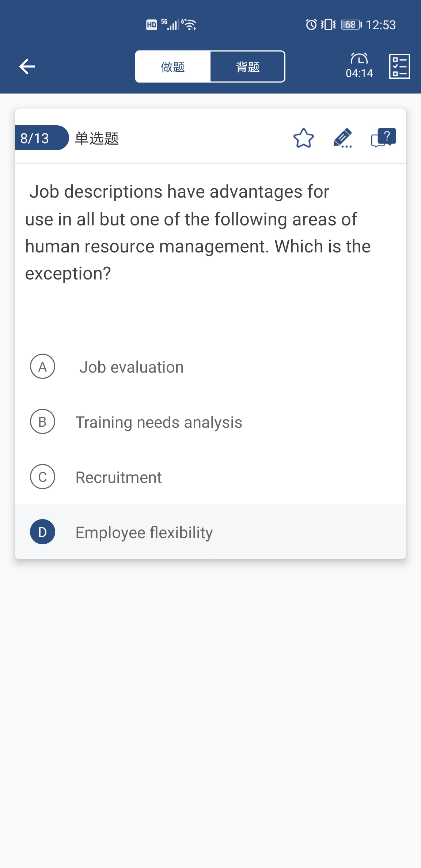Open the pencil note-taking icon
421x868 pixels.
coord(342,138)
